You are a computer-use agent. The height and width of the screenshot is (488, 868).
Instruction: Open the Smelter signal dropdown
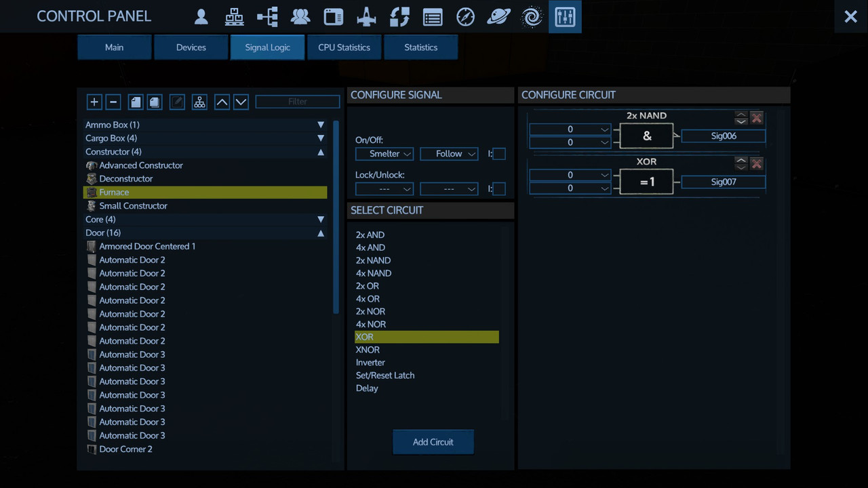tap(384, 154)
